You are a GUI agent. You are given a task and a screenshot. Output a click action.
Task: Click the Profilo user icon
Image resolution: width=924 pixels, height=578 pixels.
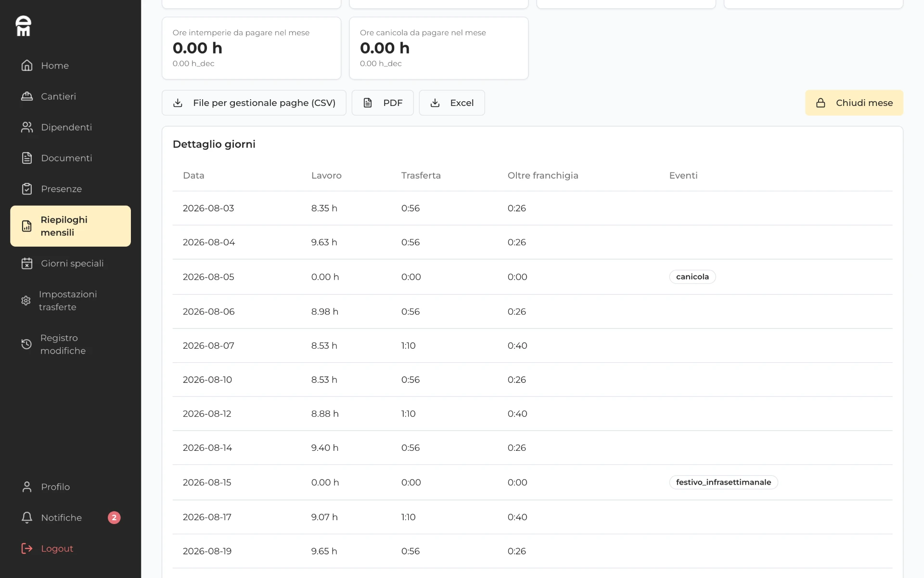pyautogui.click(x=27, y=487)
